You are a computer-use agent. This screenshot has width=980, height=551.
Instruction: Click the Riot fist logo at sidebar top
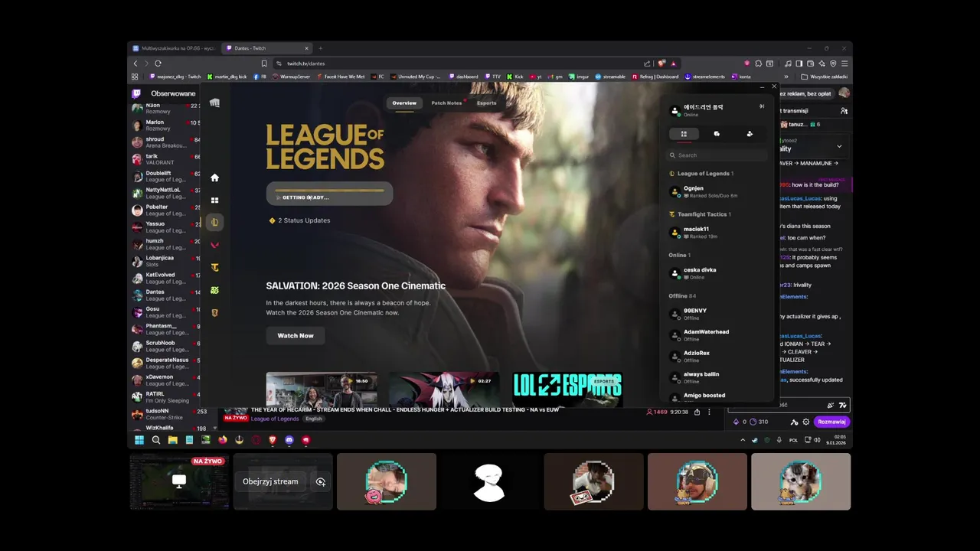point(214,103)
